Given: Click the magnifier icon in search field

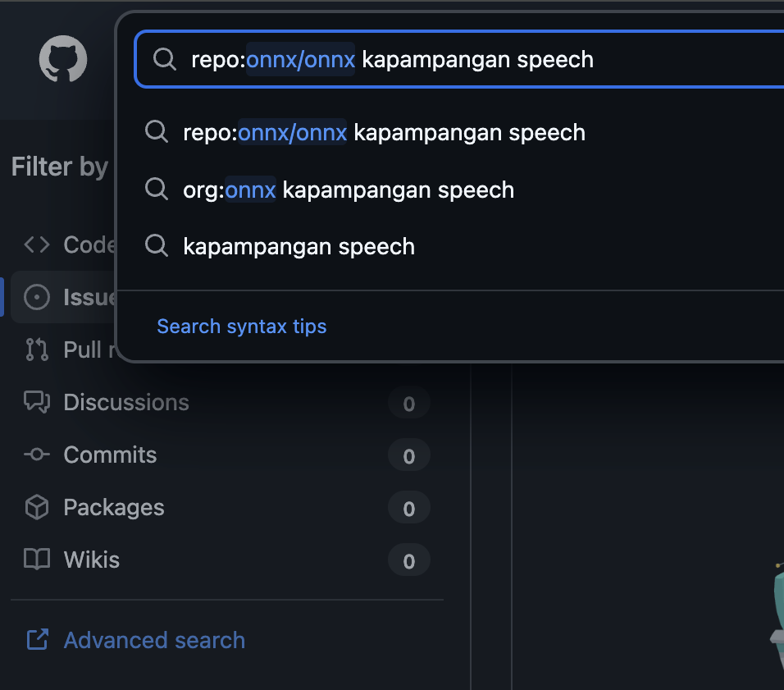Looking at the screenshot, I should click(165, 60).
